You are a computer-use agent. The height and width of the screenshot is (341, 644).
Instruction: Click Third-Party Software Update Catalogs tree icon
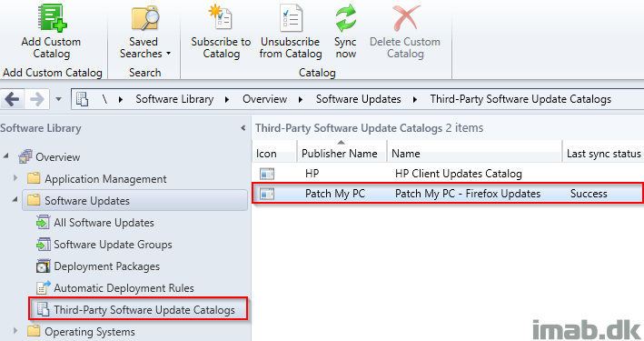click(43, 309)
